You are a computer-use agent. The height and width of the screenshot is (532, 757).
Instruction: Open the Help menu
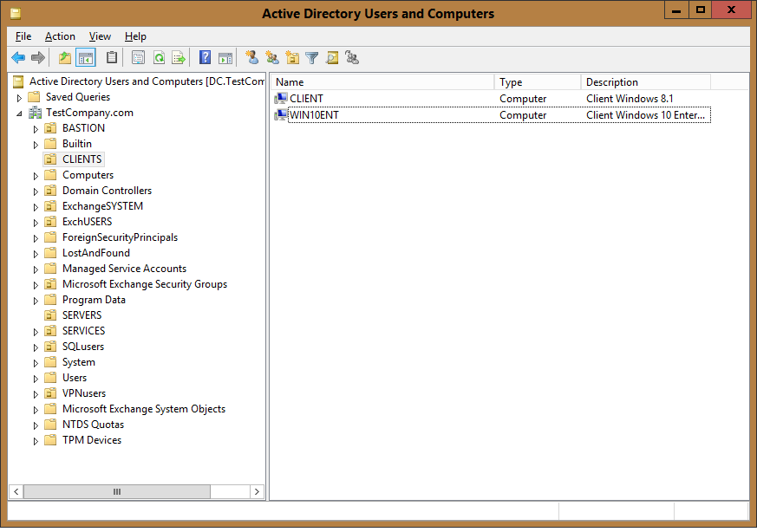135,36
